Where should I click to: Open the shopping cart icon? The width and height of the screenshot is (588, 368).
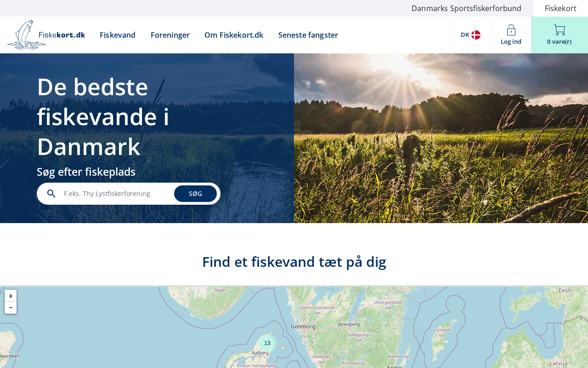[x=560, y=30]
